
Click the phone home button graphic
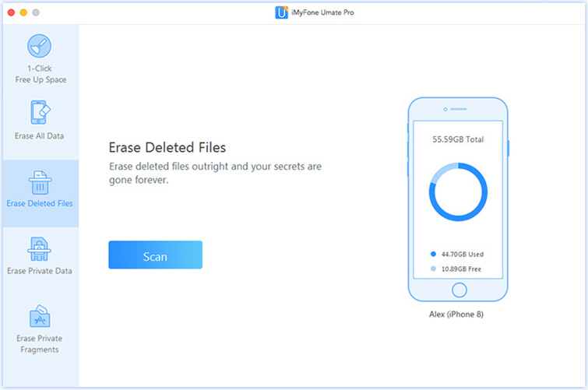click(x=459, y=290)
